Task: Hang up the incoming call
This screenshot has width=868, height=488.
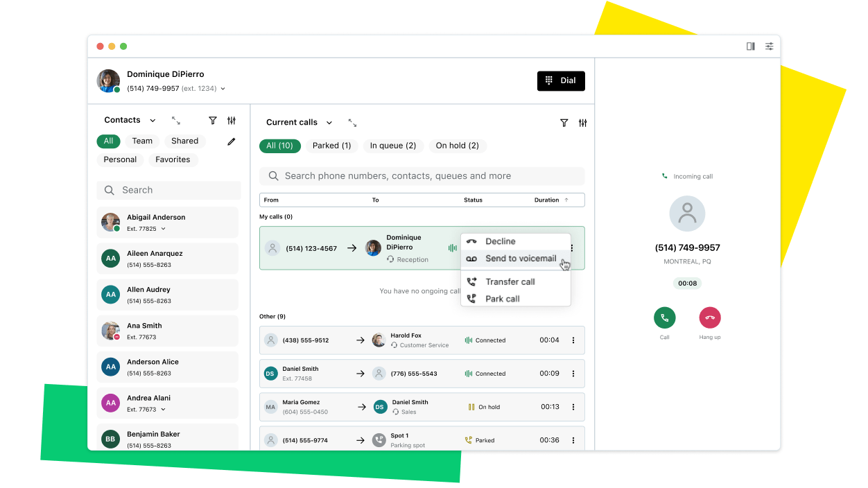Action: point(709,317)
